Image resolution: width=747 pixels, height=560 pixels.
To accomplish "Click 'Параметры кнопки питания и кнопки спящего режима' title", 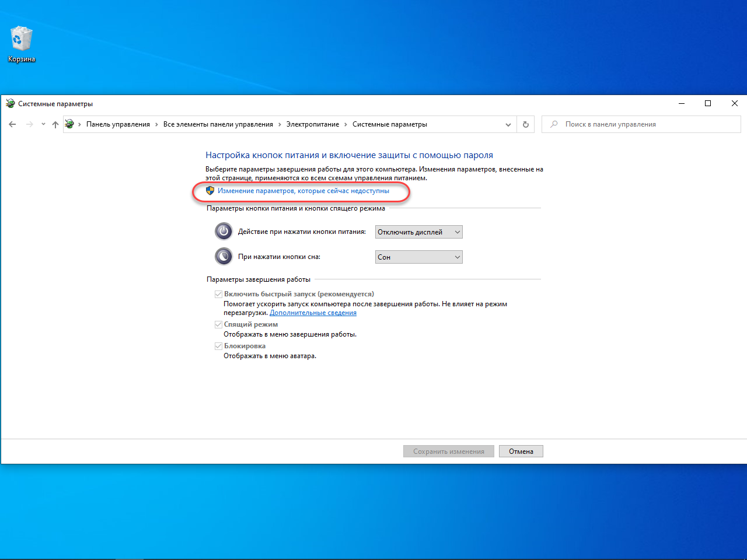I will click(x=296, y=208).
